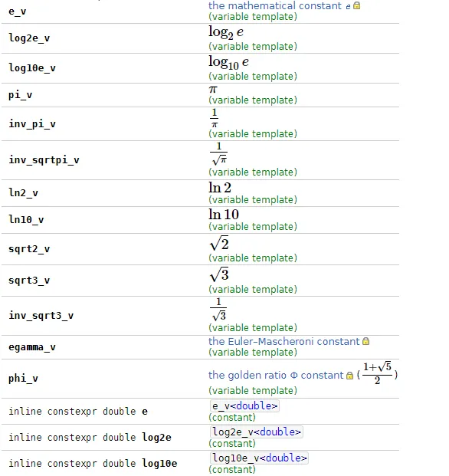Viewport: 449px width, 476px height.
Task: Click the lock icon after golden ratio constant
Action: (349, 376)
